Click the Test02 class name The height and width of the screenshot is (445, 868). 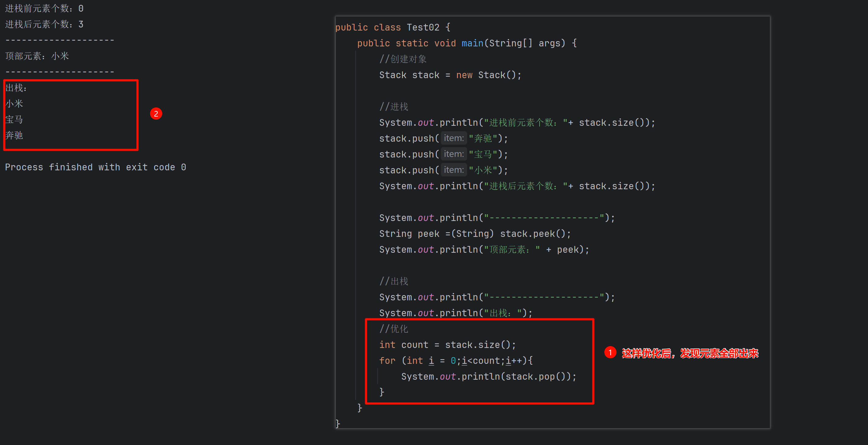point(423,27)
